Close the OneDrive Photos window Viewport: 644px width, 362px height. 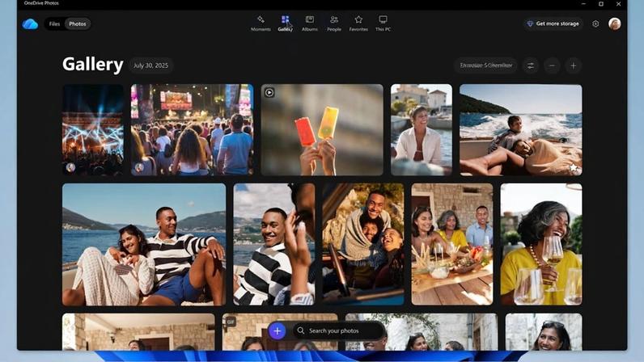click(x=619, y=4)
